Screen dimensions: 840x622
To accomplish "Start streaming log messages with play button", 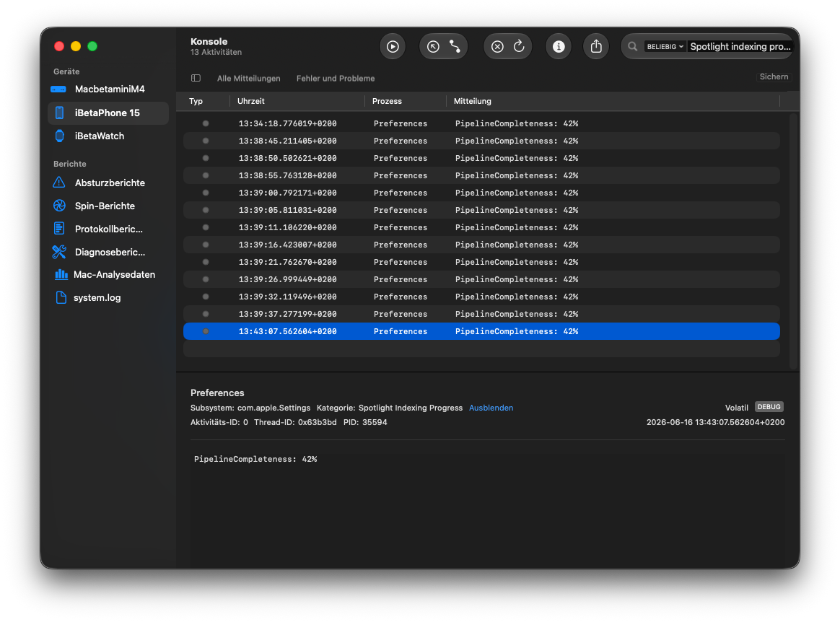I will click(393, 47).
